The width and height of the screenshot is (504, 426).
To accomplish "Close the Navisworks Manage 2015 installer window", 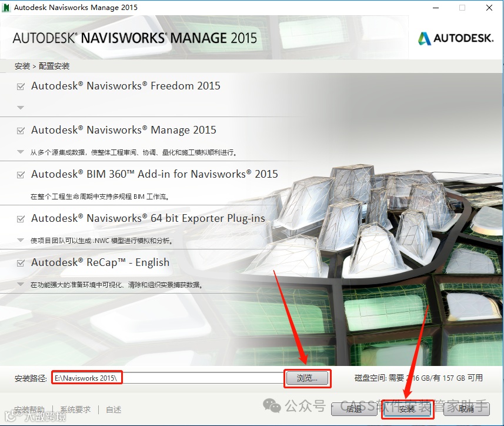I will pos(489,8).
